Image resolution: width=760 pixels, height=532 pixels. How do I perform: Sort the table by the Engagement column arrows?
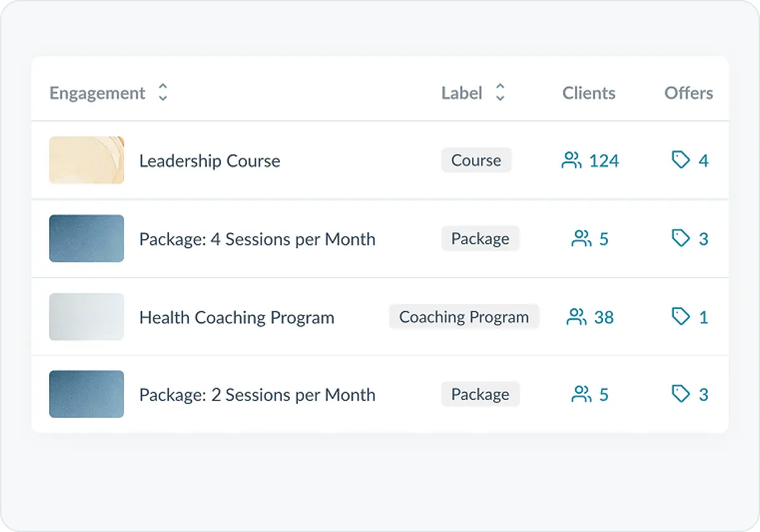pyautogui.click(x=163, y=93)
